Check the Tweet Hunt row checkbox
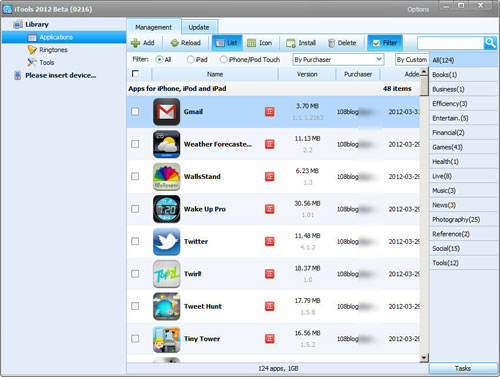This screenshot has width=500, height=377. (135, 306)
